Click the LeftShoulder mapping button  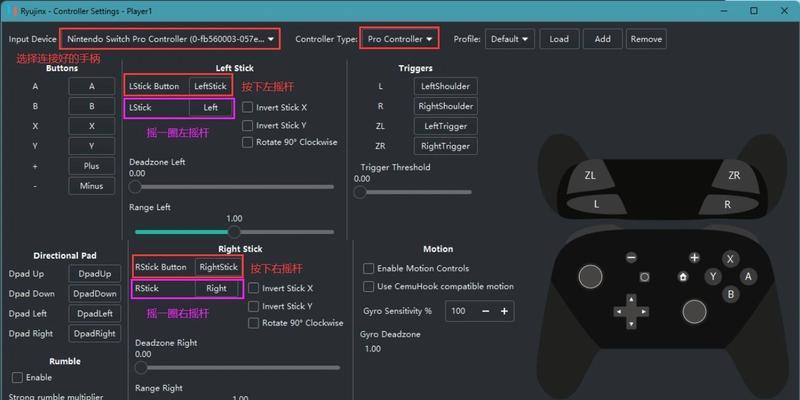(x=445, y=87)
